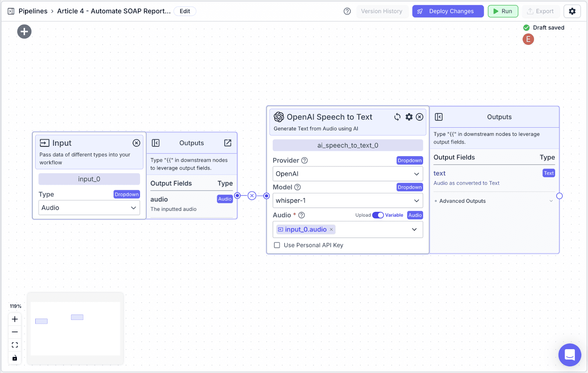Click the Speech to Text node input handle
Screen dimensions: 588x373
click(x=267, y=196)
